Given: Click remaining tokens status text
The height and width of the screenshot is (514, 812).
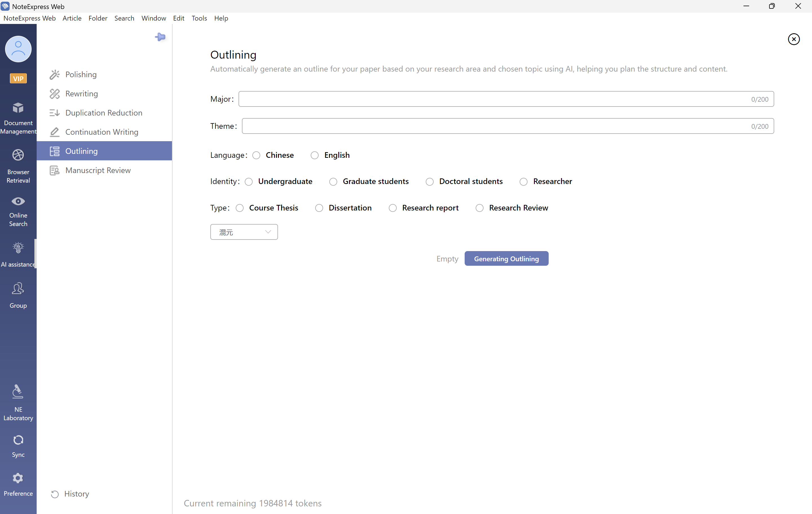Looking at the screenshot, I should (x=253, y=503).
